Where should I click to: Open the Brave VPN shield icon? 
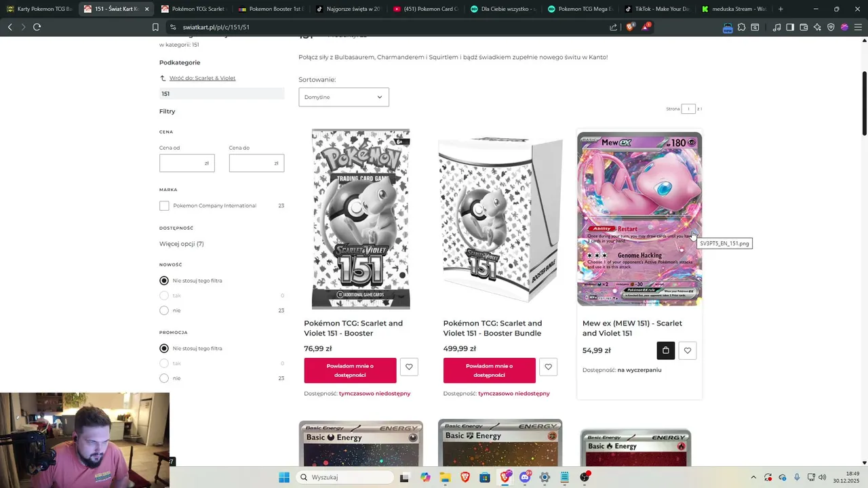(x=831, y=27)
